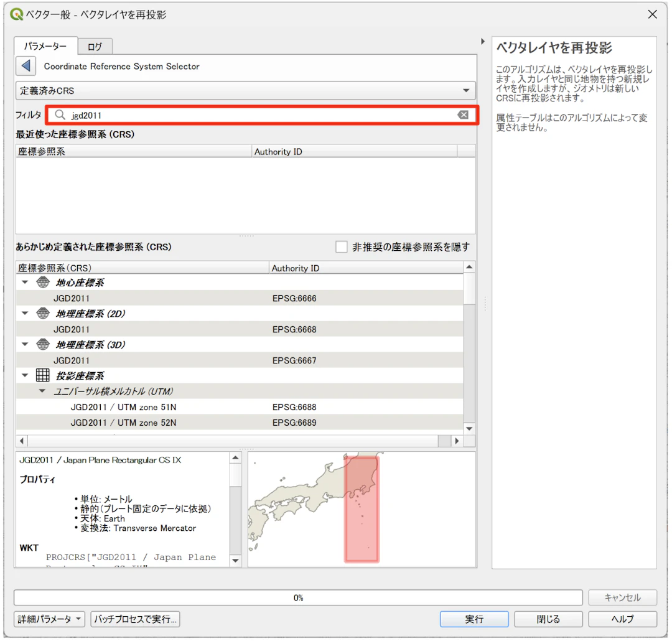Click バッチプロセスで実行... button
Screen dimensions: 672x641
(x=135, y=619)
